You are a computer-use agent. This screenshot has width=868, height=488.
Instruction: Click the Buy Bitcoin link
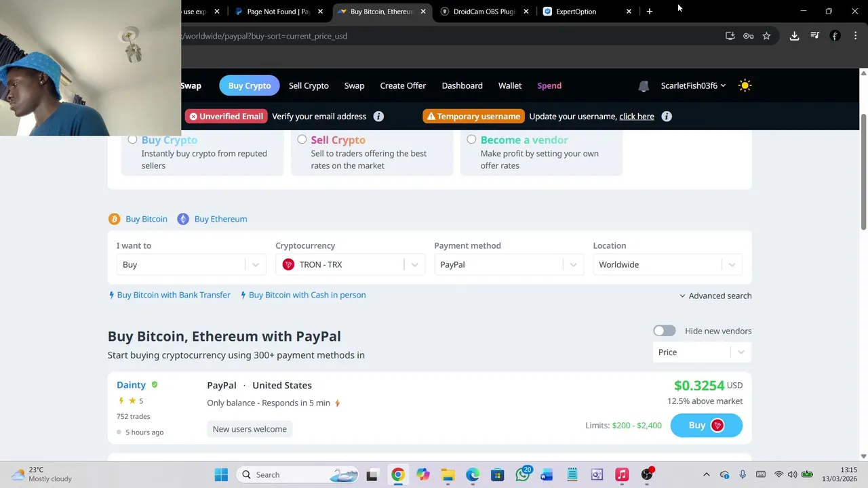pos(146,219)
